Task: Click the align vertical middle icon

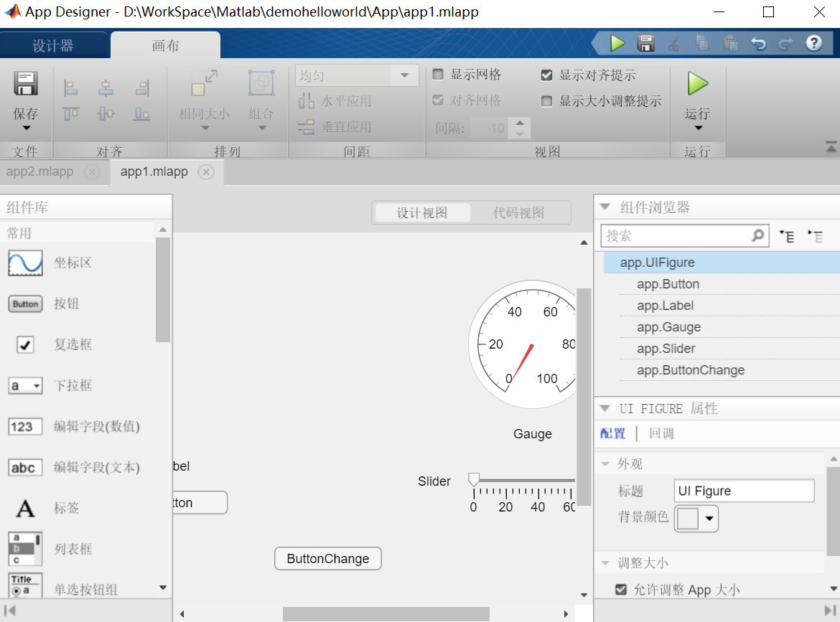Action: click(106, 113)
